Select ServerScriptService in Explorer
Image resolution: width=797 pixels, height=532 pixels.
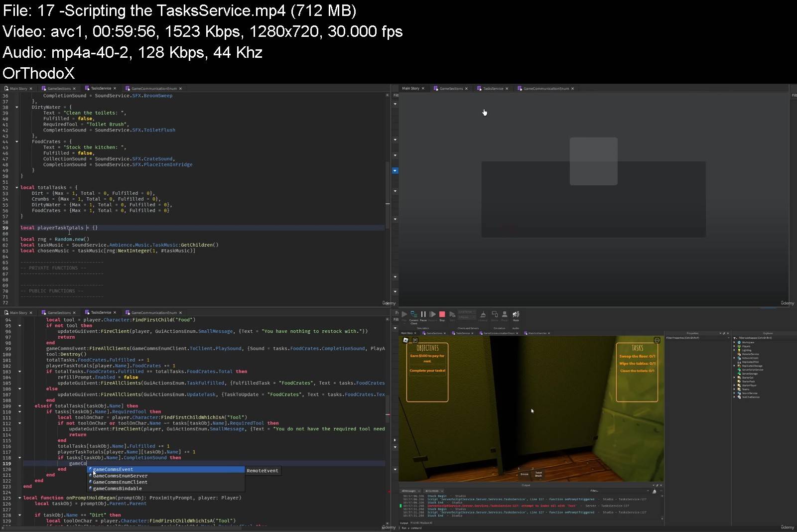753,370
